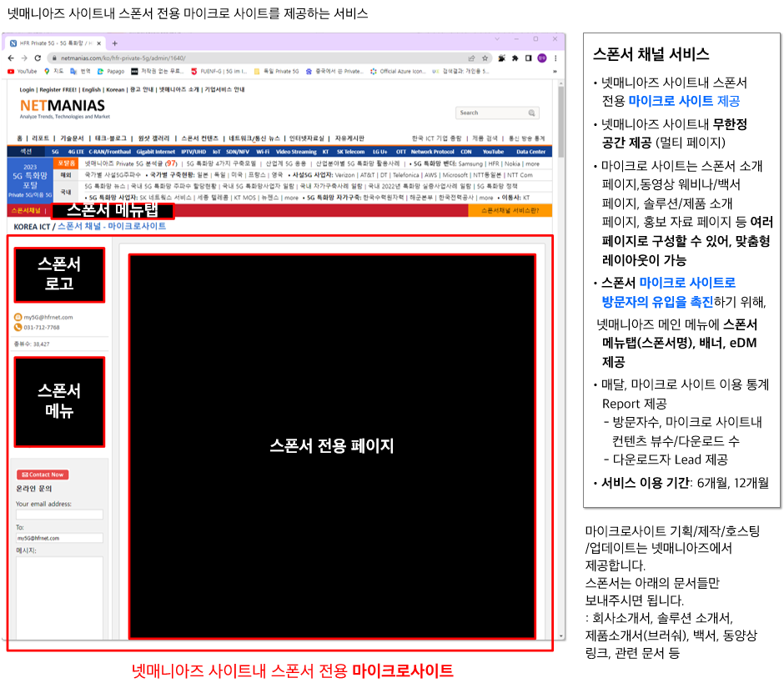
Task: Open the 번역 translate bookmark
Action: 81,72
